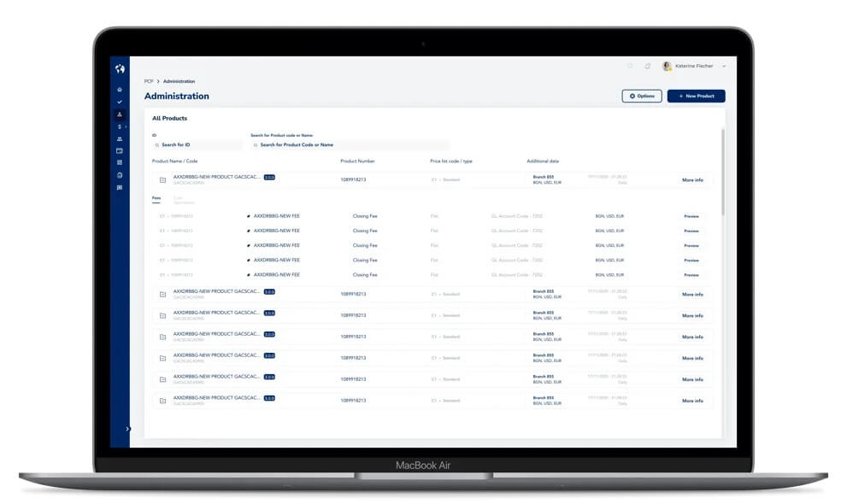Open the Options button
The width and height of the screenshot is (847, 504).
tap(641, 97)
